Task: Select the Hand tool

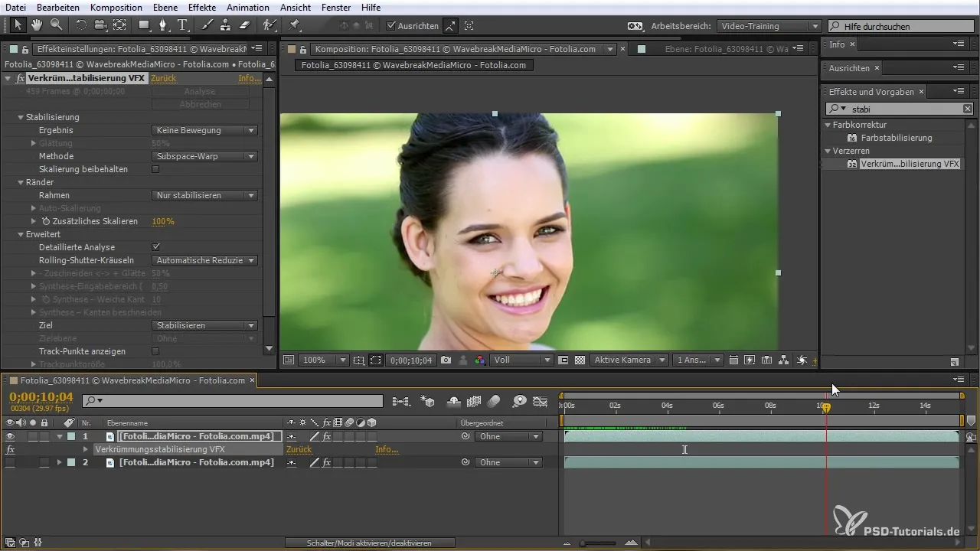Action: click(x=38, y=25)
